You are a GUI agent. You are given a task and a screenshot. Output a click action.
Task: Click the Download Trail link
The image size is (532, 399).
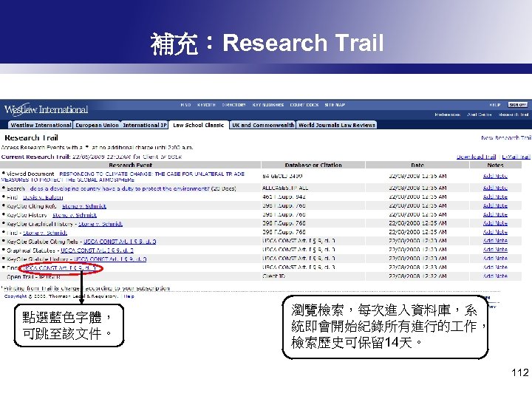476,157
